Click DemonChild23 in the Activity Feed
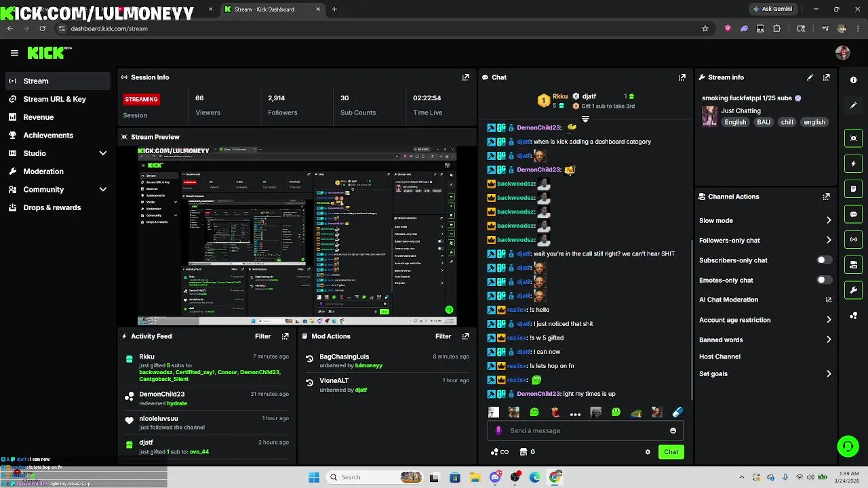 pyautogui.click(x=161, y=394)
